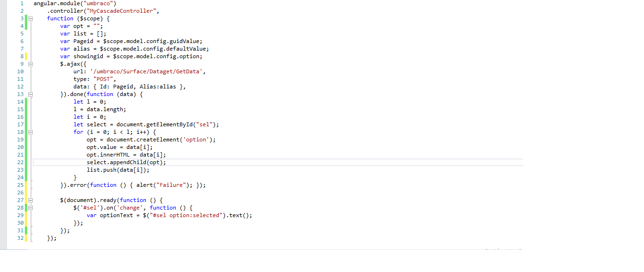The image size is (644, 272).
Task: Fold the $(document).ready function block
Action: click(31, 200)
